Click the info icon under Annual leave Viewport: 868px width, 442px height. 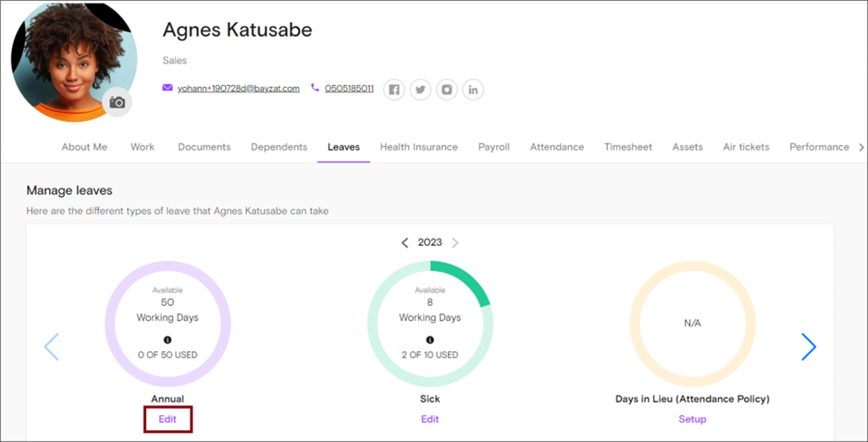(167, 339)
